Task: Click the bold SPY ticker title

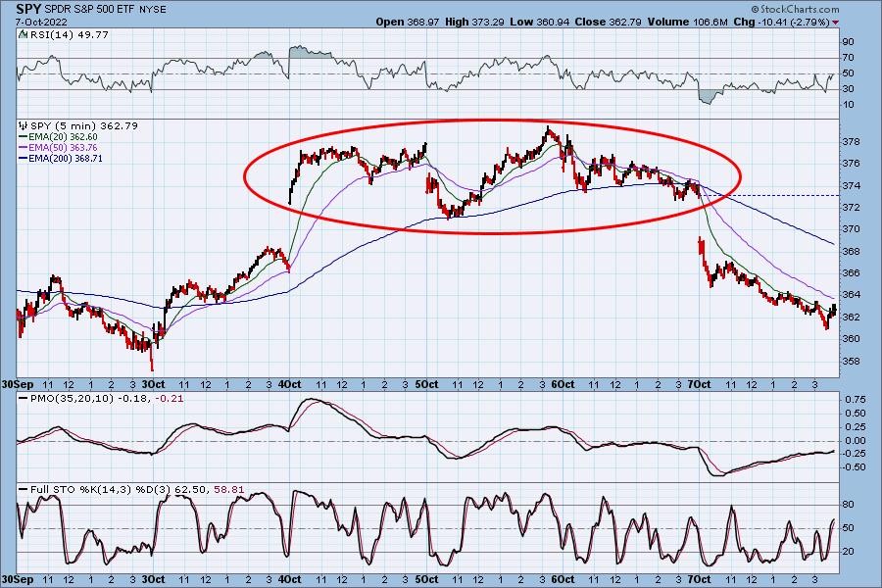Action: coord(27,9)
